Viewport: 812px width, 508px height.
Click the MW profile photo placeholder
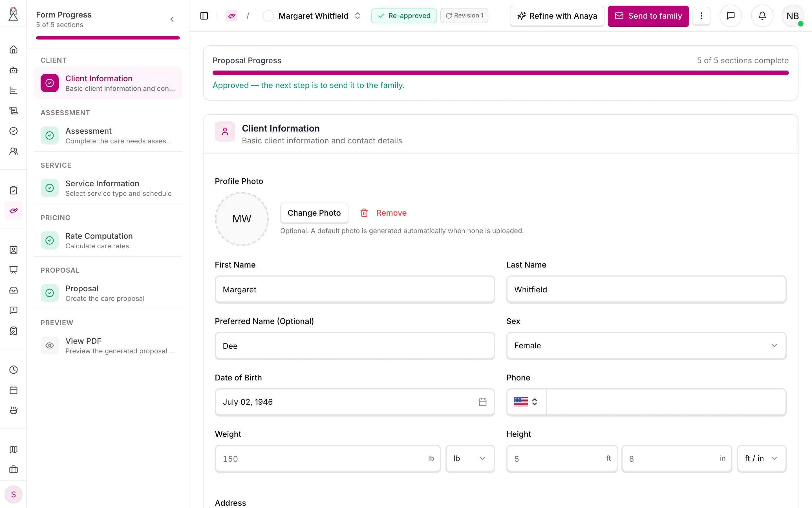tap(242, 219)
